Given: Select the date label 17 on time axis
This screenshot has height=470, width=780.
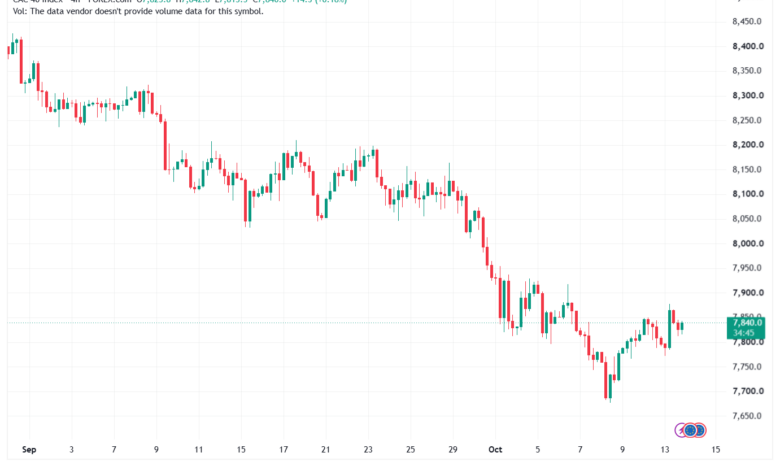Looking at the screenshot, I should (283, 450).
